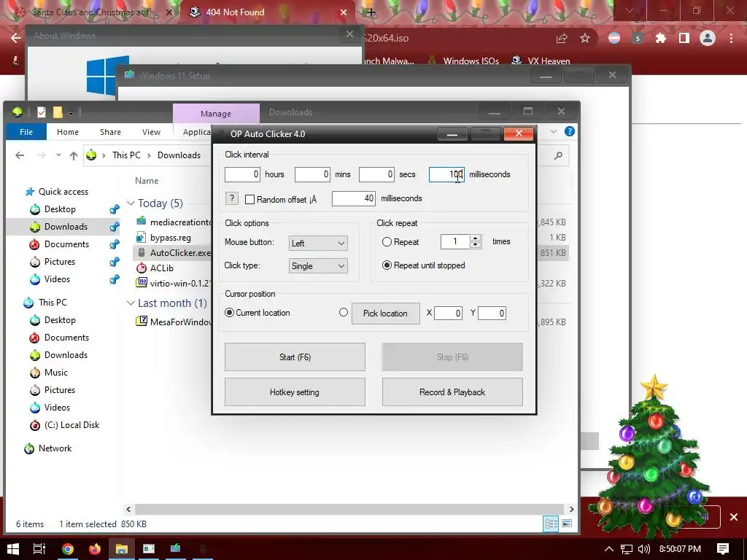Select the virtio-win ISO file
The image size is (747, 560).
[x=174, y=284]
